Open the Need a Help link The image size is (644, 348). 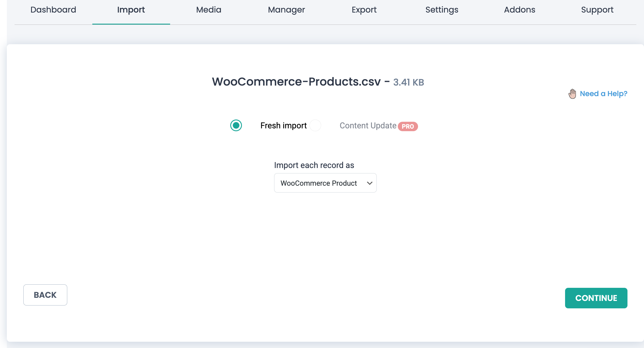point(603,94)
